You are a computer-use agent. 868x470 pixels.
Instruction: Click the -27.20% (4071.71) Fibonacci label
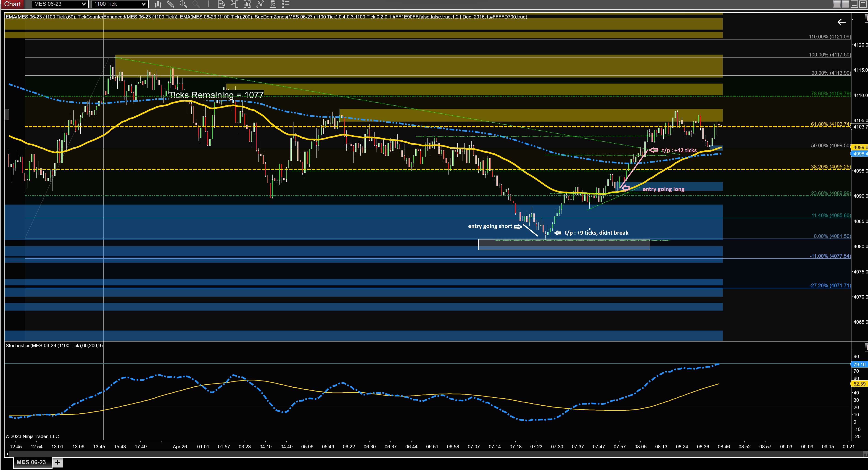pos(830,285)
